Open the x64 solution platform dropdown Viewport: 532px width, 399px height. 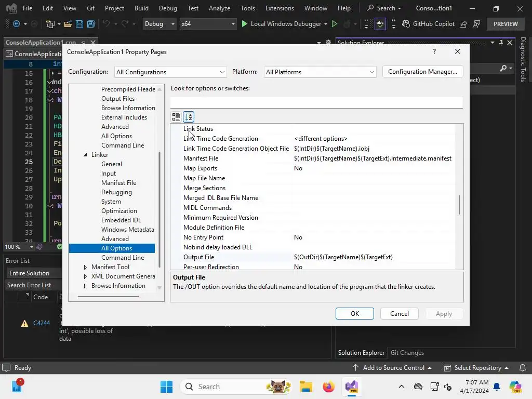coord(208,24)
